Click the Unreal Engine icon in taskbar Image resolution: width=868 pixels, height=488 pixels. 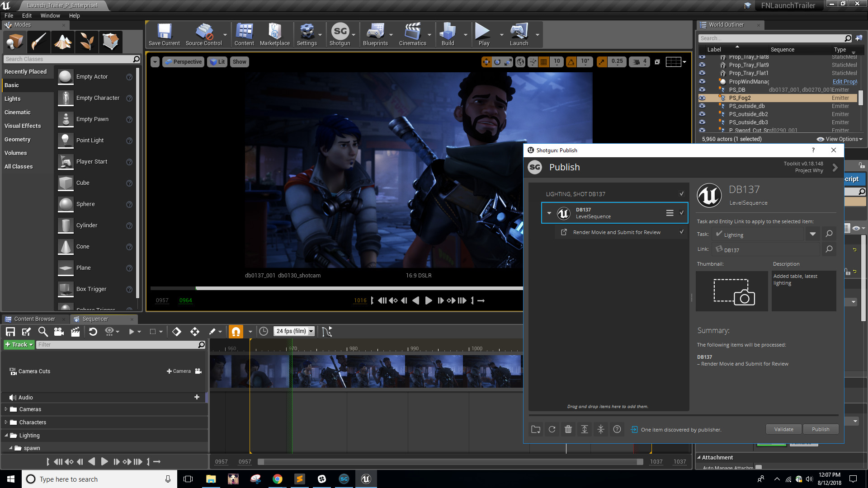[366, 479]
